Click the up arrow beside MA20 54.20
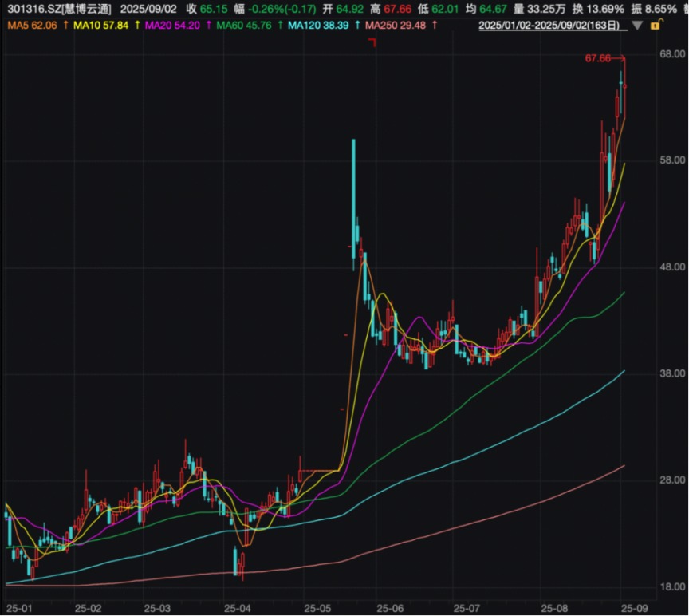Image resolution: width=689 pixels, height=616 pixels. 207,26
